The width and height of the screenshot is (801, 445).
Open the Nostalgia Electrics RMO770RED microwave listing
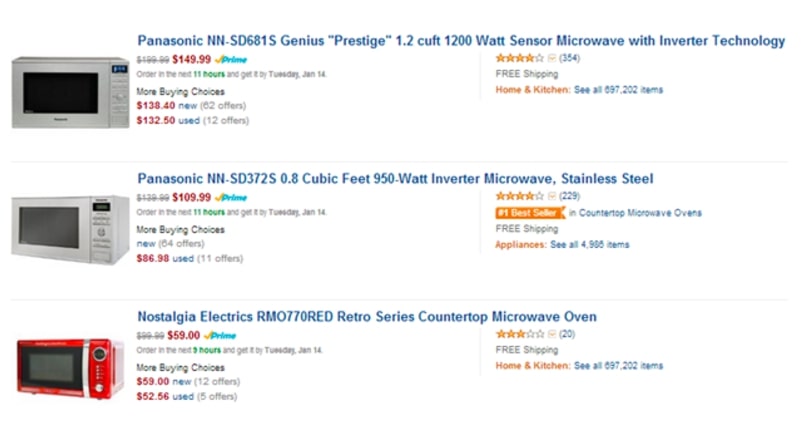[x=367, y=317]
